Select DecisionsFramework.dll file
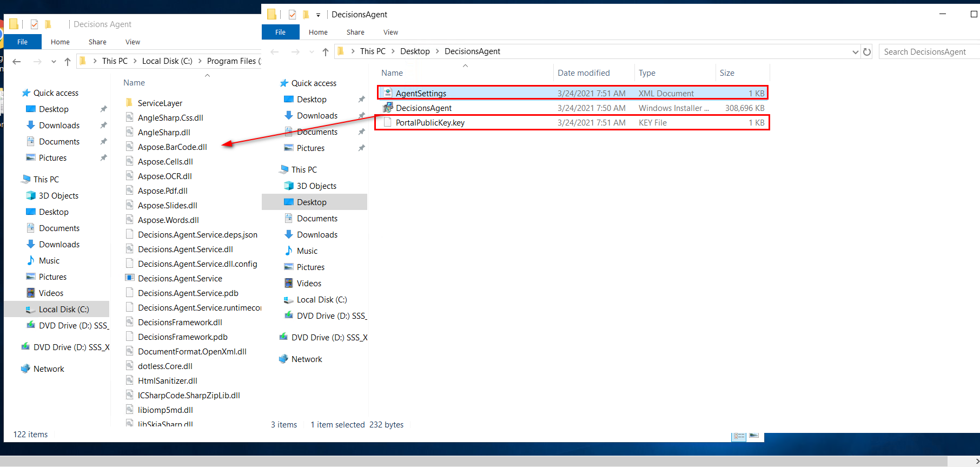This screenshot has width=980, height=467. (x=180, y=322)
